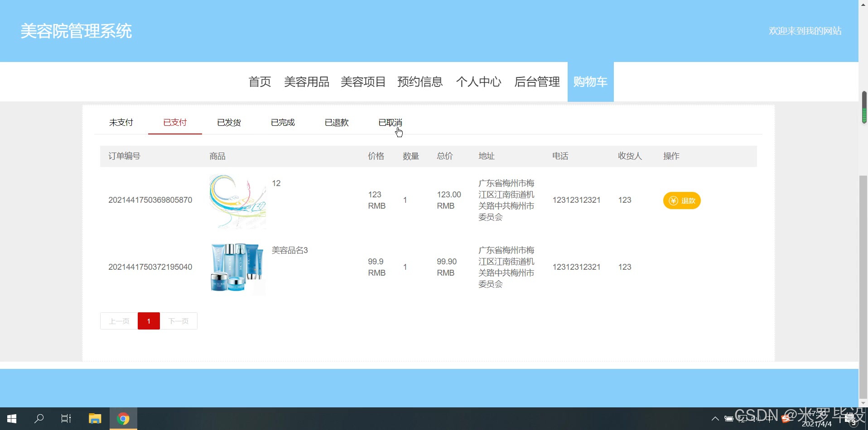Open product thumbnail for item 12
868x430 pixels.
click(x=237, y=201)
